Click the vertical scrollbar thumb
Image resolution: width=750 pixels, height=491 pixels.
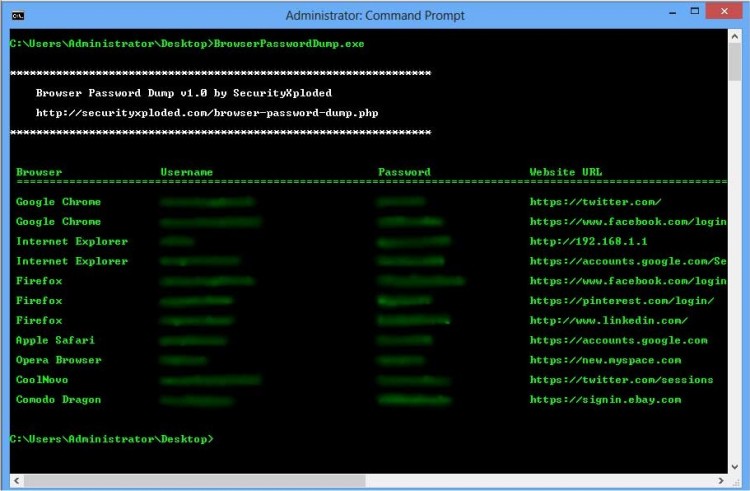735,62
